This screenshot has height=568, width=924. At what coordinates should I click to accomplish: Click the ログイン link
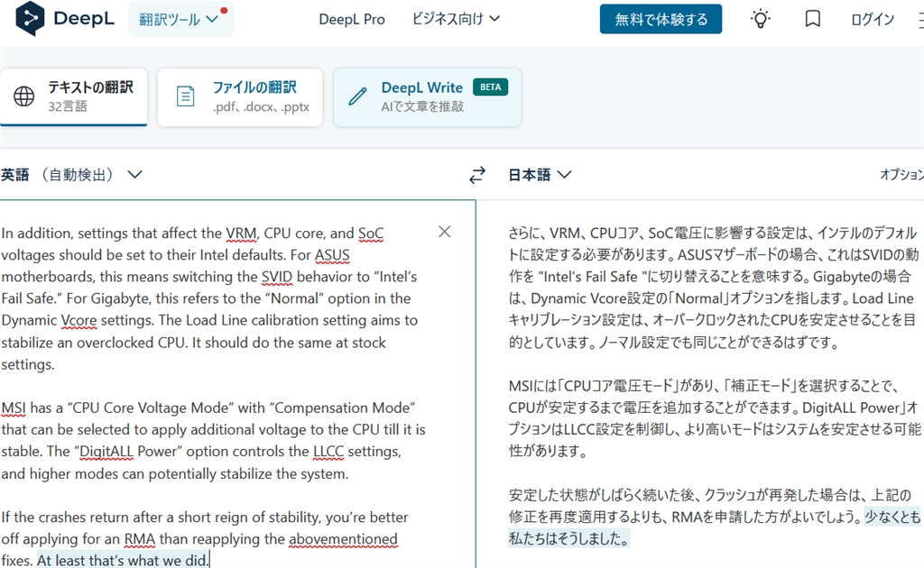pyautogui.click(x=873, y=20)
